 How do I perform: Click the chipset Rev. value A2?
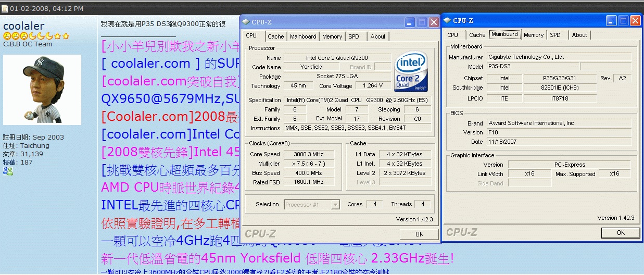(622, 78)
